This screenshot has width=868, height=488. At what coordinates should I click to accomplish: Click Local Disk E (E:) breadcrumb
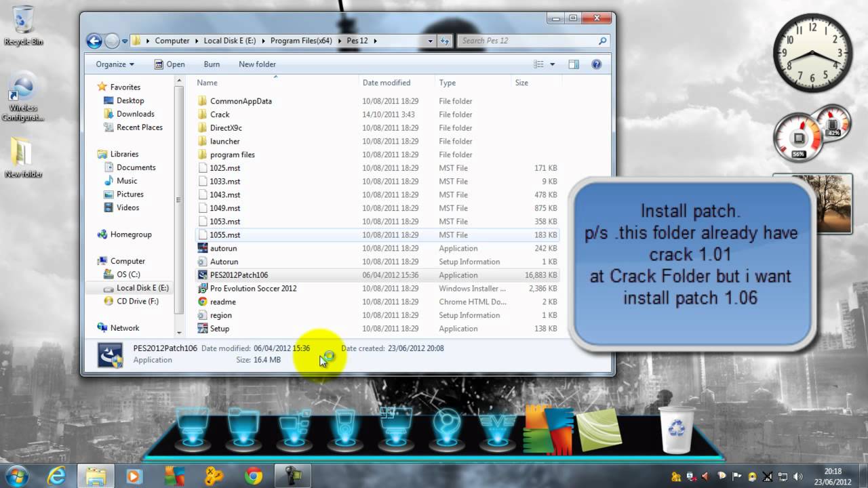click(x=230, y=41)
